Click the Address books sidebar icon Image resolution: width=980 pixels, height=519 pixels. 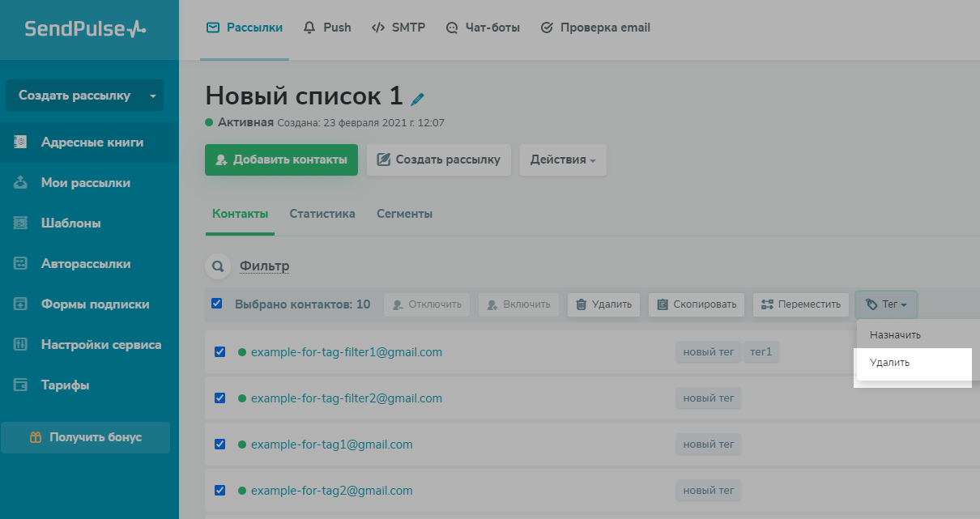[21, 143]
